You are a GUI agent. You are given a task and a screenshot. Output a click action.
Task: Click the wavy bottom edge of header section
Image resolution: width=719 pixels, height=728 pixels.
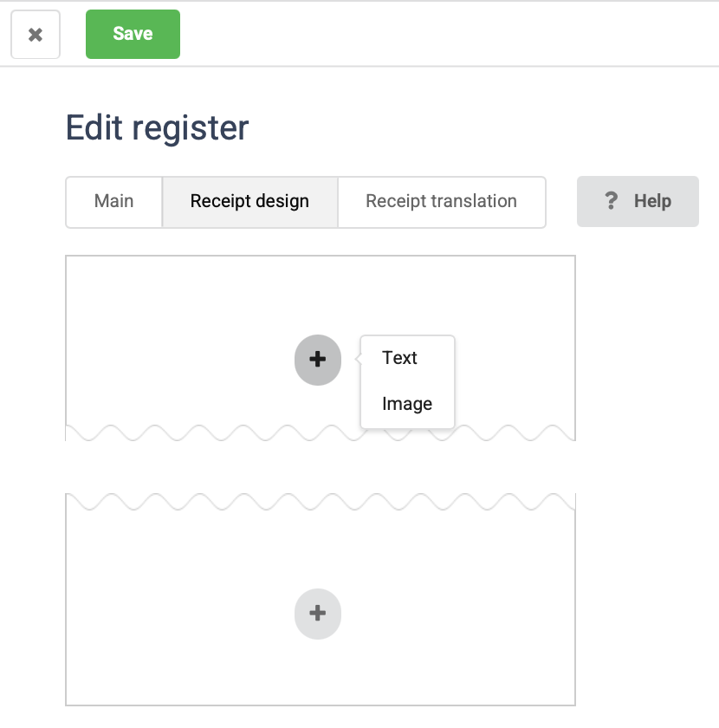point(217,432)
